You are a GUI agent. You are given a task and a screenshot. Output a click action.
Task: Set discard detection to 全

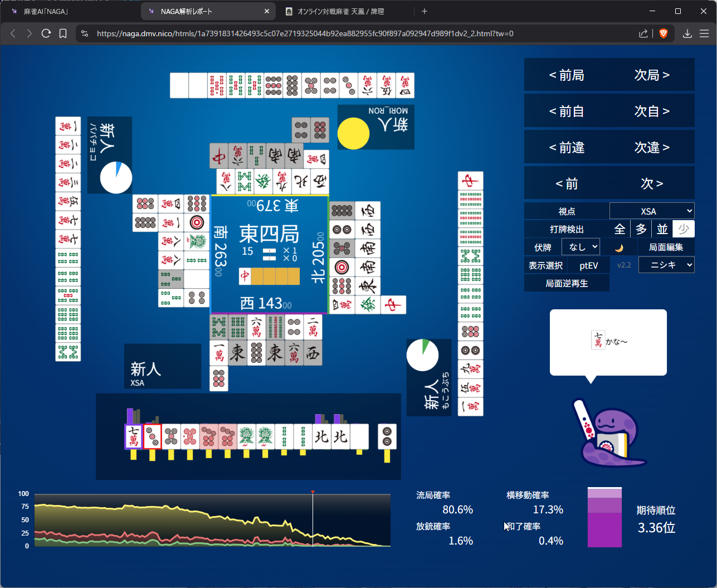620,229
